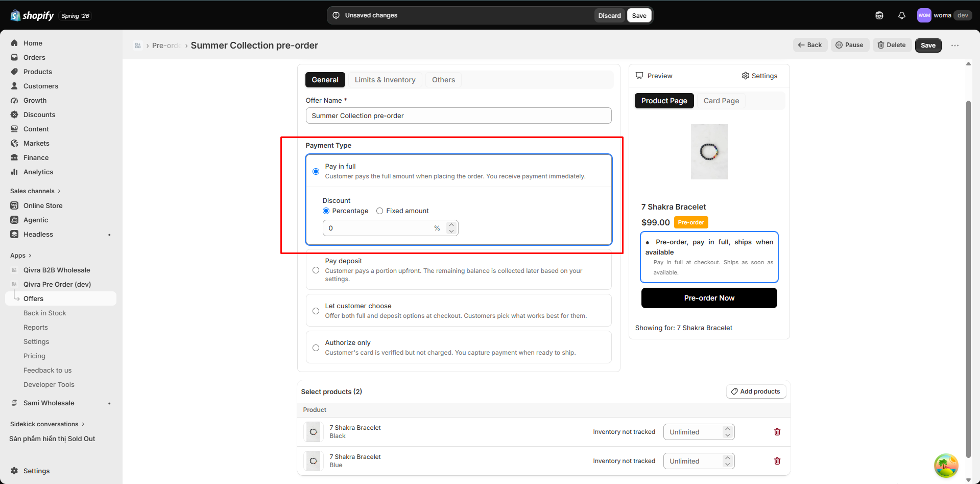Expand Sidekick conversations section

47,424
